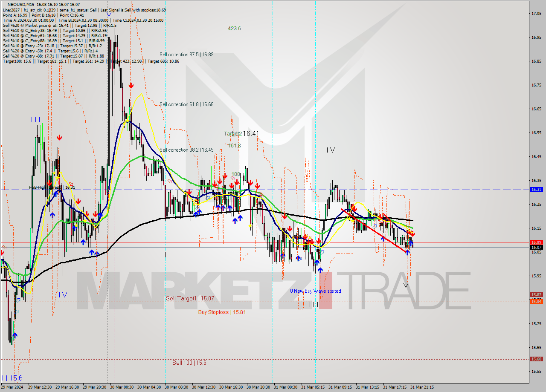Screen dimensions: 546x392
Task: Click the 'Sell %20 @ Entry -88: 17.71' line
Action: coord(53,56)
